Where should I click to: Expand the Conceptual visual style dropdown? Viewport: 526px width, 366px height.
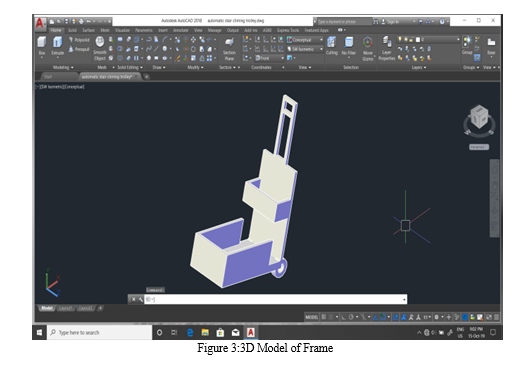[305, 40]
